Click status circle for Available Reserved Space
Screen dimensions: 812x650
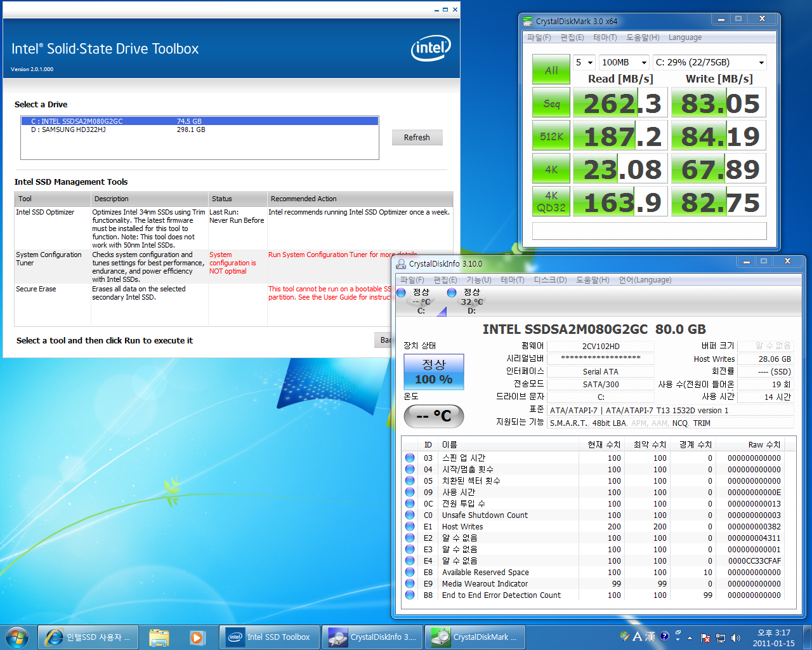(410, 572)
